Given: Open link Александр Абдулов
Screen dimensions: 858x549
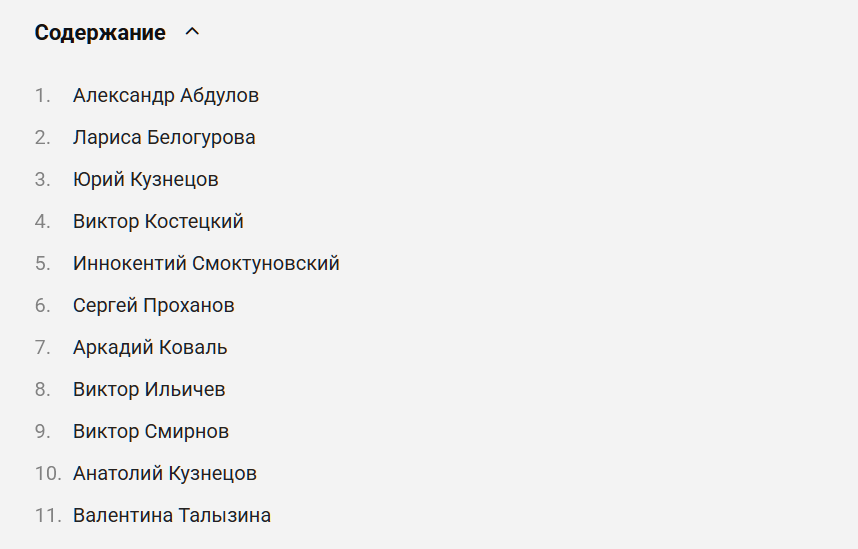Looking at the screenshot, I should [x=166, y=96].
